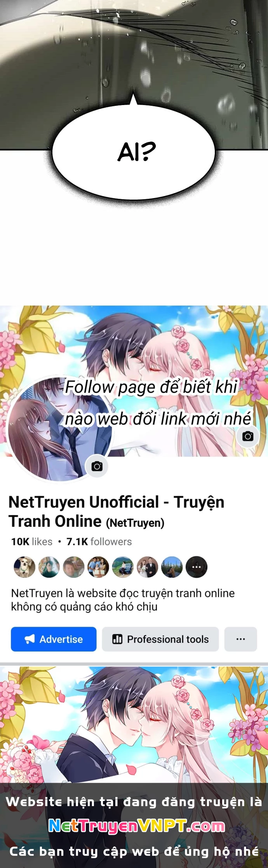Open the 10K likes count
The width and height of the screenshot is (268, 868).
coord(32,542)
